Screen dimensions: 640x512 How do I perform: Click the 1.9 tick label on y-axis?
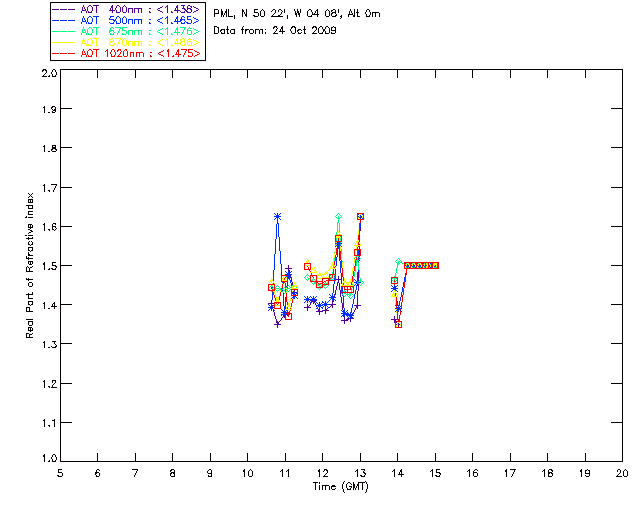(x=49, y=109)
